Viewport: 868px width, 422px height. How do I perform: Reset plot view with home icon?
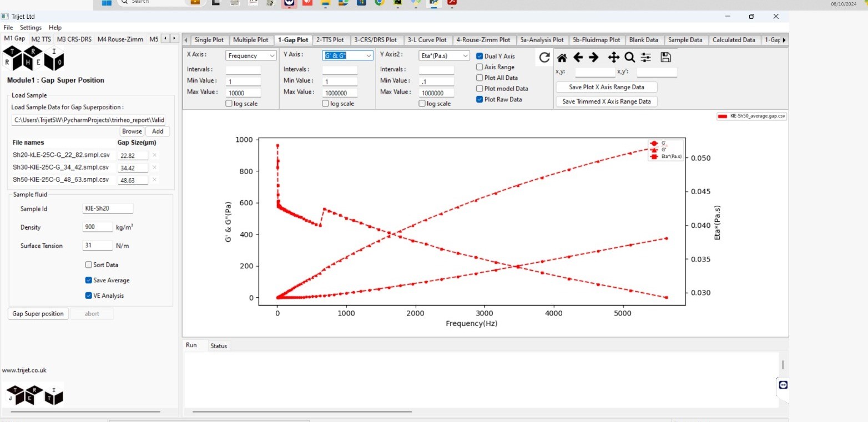pos(562,58)
